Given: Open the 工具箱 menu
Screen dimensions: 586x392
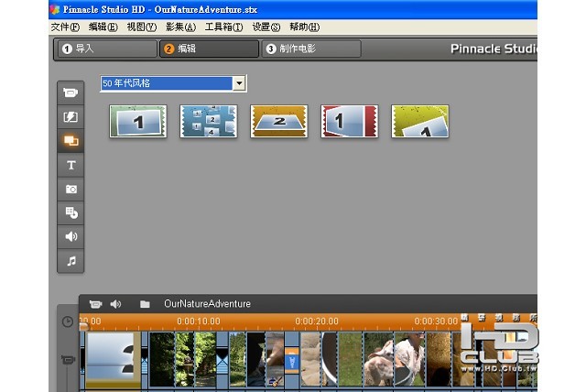Looking at the screenshot, I should click(x=223, y=27).
